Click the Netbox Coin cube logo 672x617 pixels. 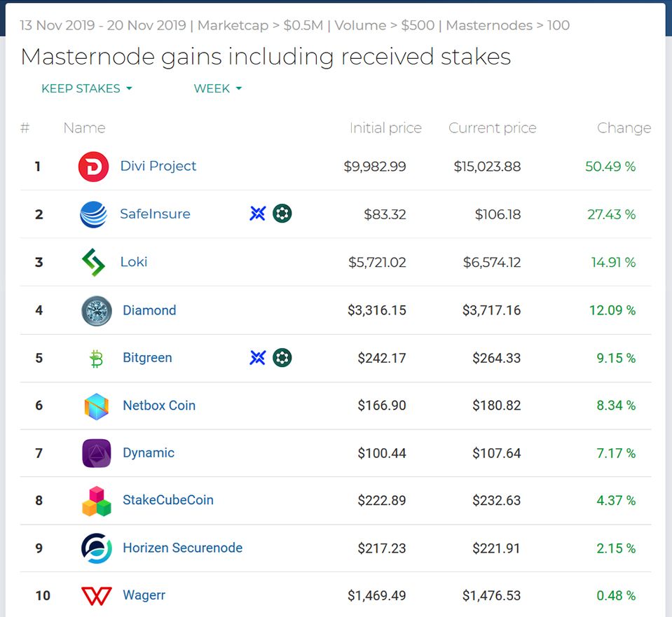coord(96,406)
